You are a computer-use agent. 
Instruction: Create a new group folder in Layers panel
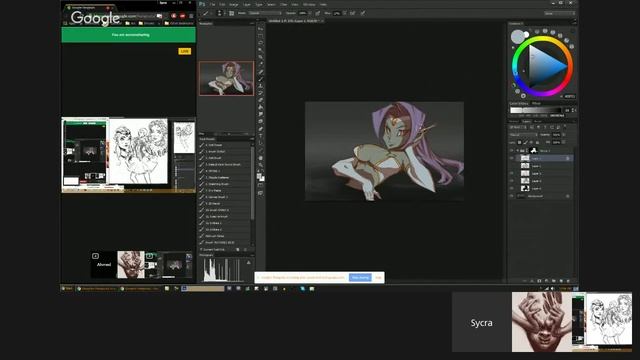(554, 281)
